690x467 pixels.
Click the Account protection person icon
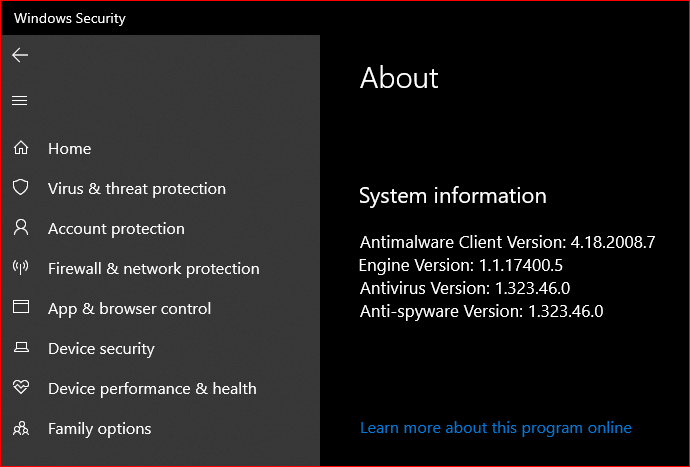[x=20, y=228]
